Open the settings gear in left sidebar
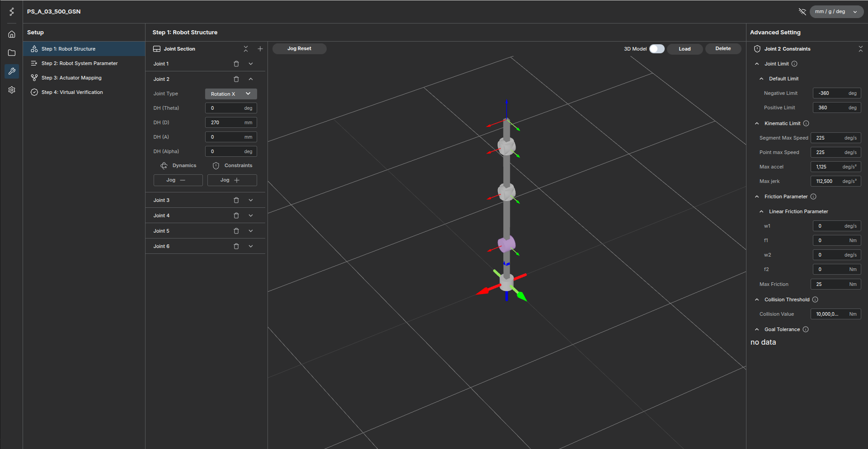Viewport: 868px width, 449px height. click(x=12, y=90)
